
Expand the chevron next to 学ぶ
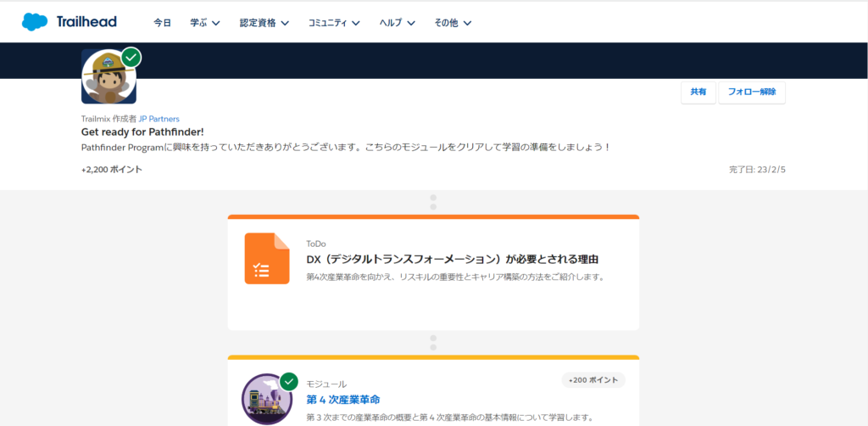pyautogui.click(x=216, y=23)
